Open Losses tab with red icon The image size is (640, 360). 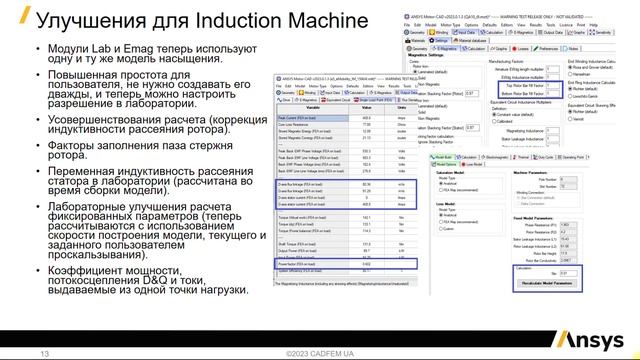[520, 49]
